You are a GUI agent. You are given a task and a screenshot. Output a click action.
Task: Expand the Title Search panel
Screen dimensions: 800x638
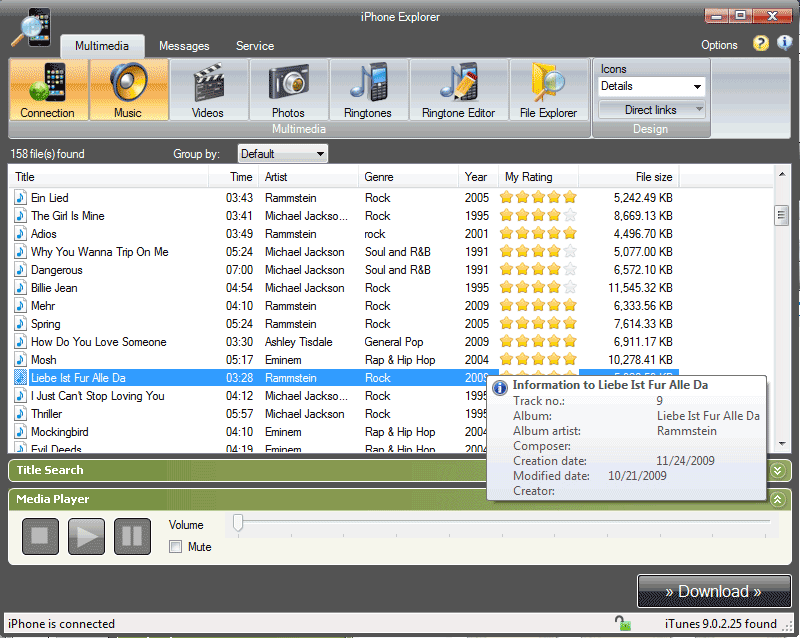pos(778,471)
